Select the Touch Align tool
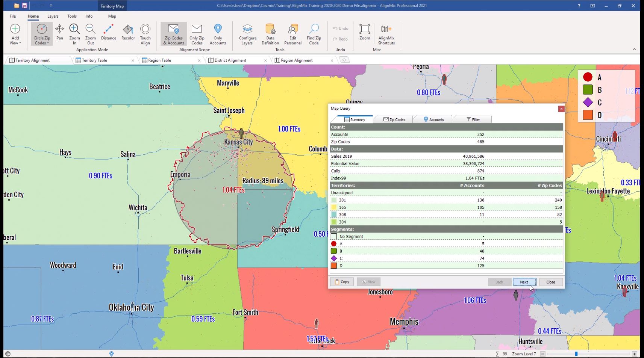 [145, 35]
